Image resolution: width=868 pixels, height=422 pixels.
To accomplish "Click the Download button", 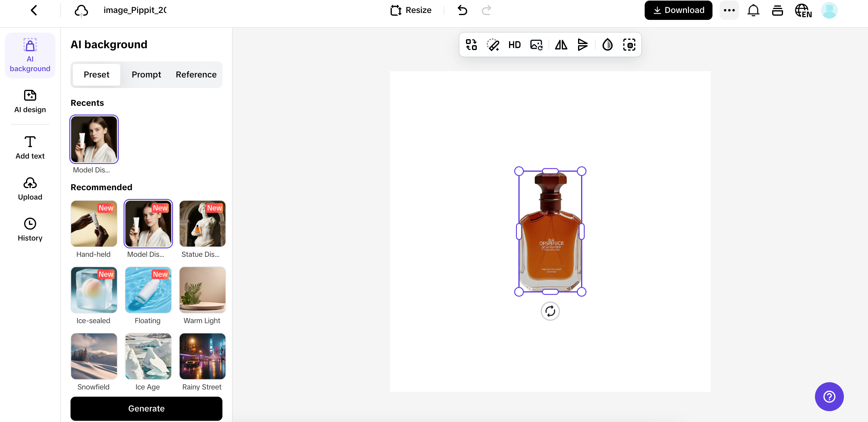I will pos(678,10).
